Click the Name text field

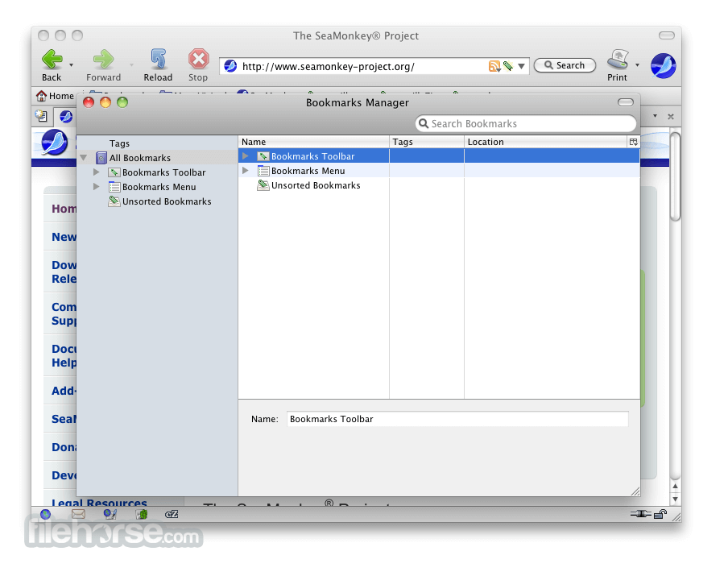tap(457, 419)
